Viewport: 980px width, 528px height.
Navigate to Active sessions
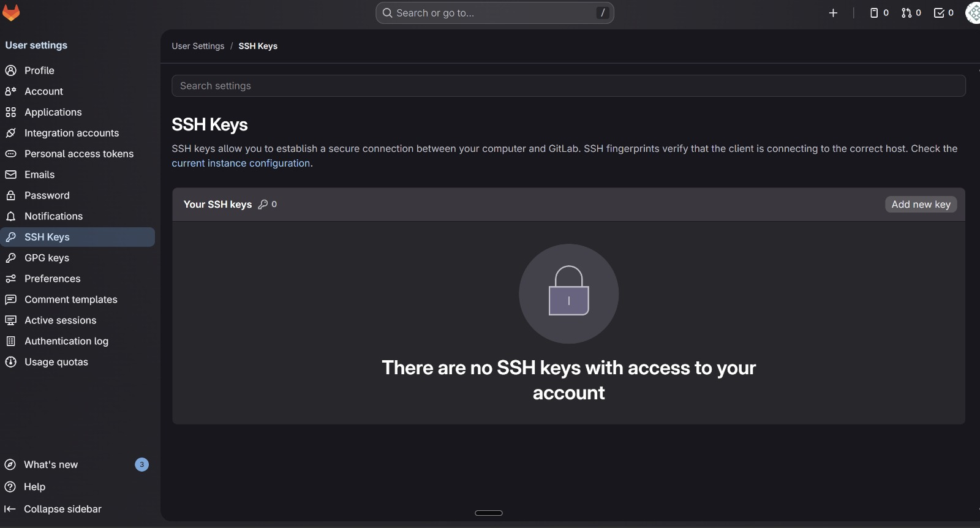click(60, 320)
